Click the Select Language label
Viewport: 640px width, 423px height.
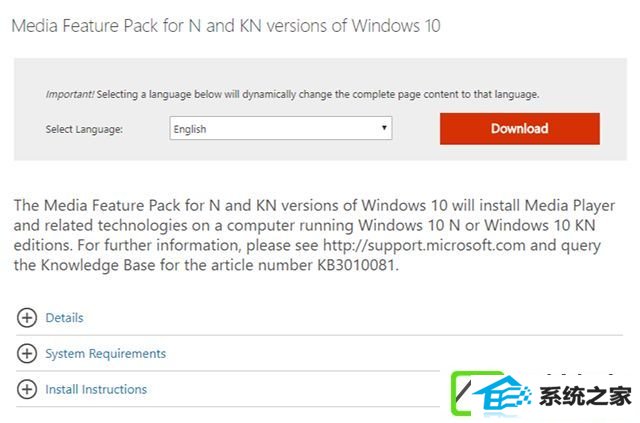click(84, 129)
